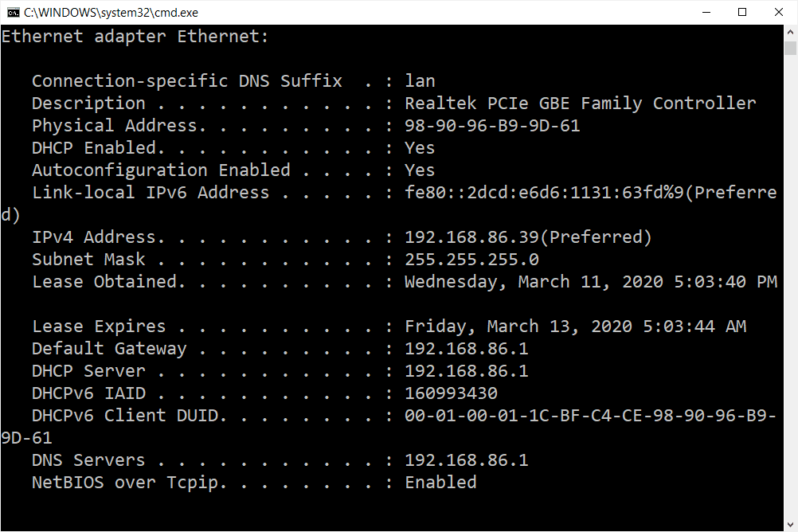798x532 pixels.
Task: Click the Physical Address value 98-90-96-B9-9D-61
Action: coord(492,126)
